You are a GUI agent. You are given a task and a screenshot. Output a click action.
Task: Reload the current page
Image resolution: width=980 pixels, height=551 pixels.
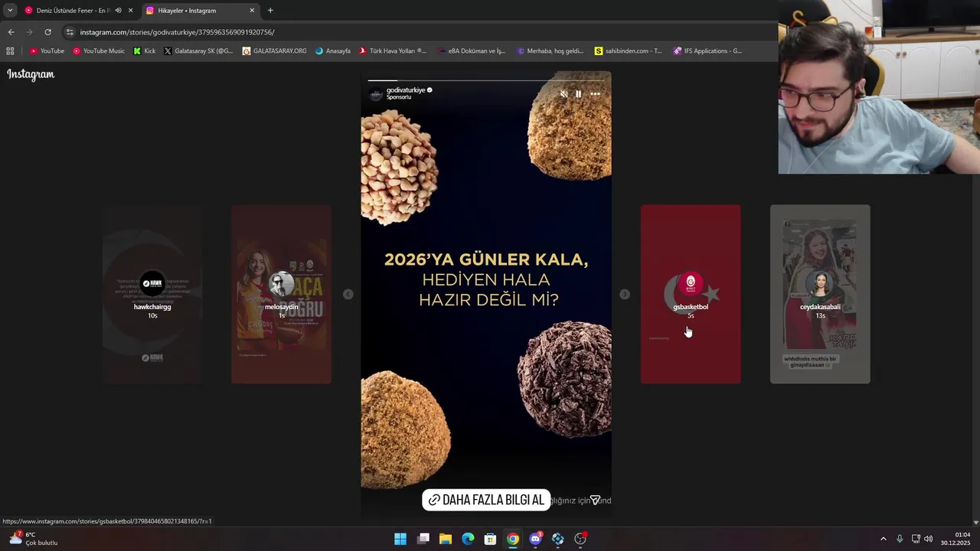(47, 32)
